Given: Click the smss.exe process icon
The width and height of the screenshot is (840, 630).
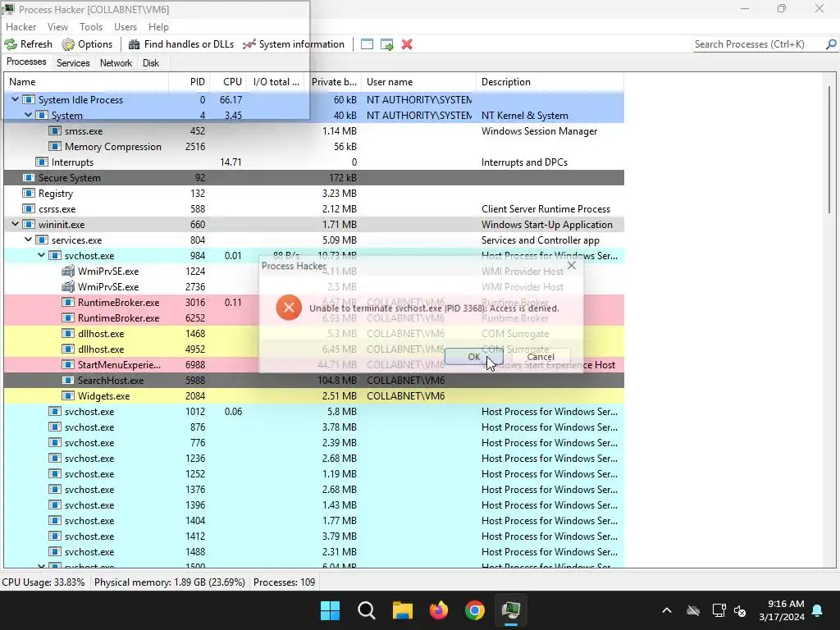Looking at the screenshot, I should pyautogui.click(x=55, y=130).
